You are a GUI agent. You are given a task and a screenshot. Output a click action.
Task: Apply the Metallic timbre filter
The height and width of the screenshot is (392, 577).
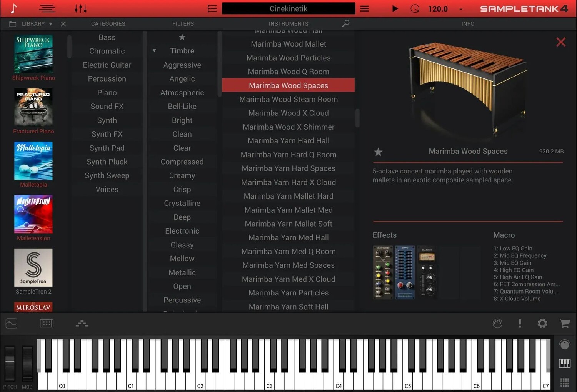182,272
